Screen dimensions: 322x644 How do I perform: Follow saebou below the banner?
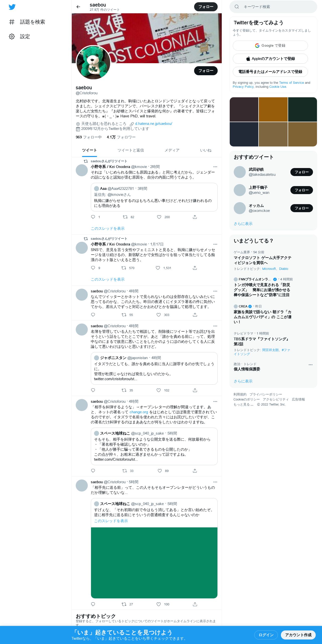[206, 71]
